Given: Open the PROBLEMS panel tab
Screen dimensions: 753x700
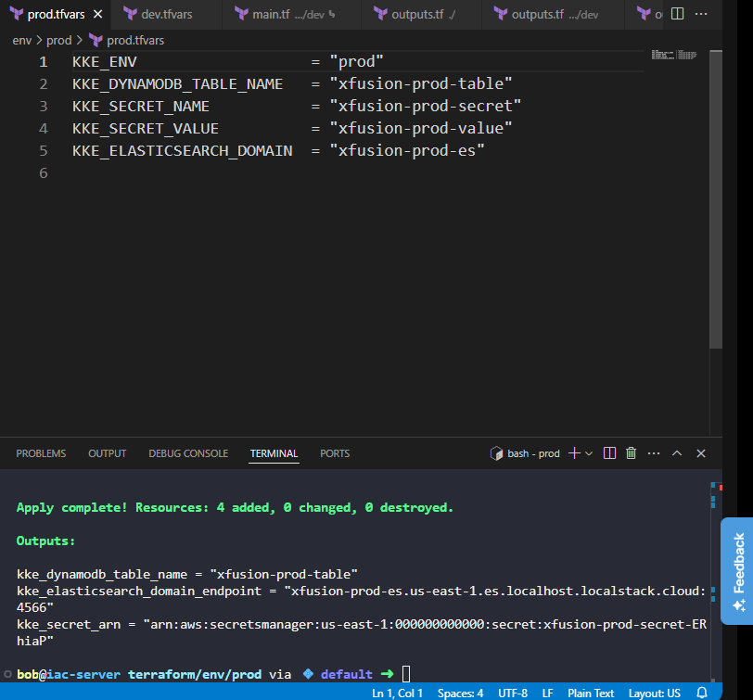Looking at the screenshot, I should (x=41, y=453).
